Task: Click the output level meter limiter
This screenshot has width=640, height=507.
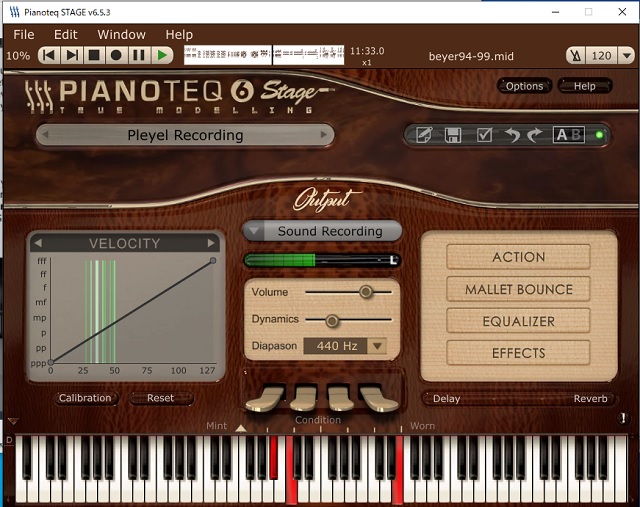Action: coord(322,260)
